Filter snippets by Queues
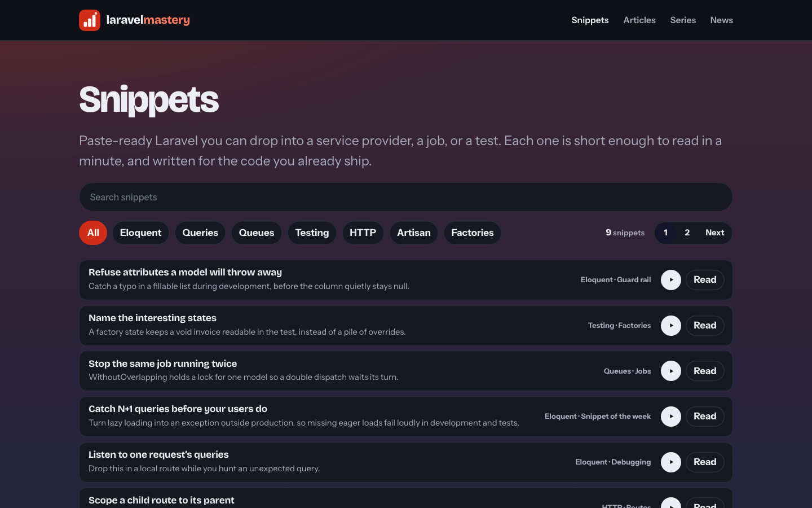The image size is (812, 508). pos(257,233)
